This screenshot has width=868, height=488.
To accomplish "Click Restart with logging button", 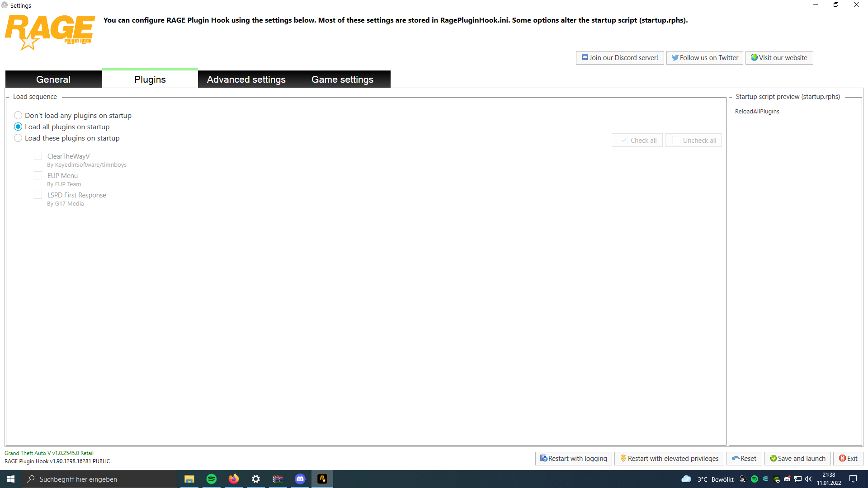I will click(x=574, y=459).
